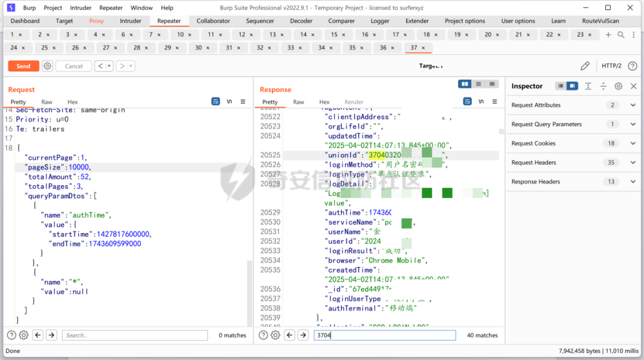Open Request pane hamburger menu
Viewport: 644px width, 360px height.
tap(243, 101)
